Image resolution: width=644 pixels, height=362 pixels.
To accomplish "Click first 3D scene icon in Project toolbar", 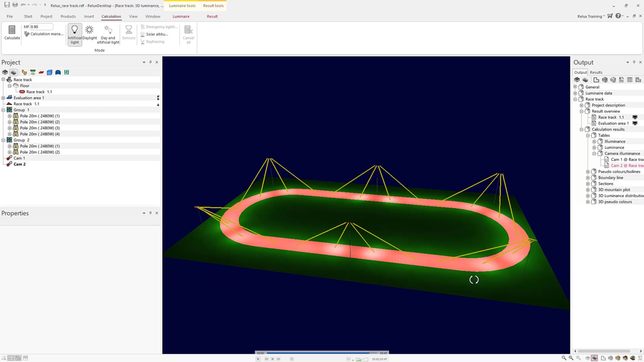I will coord(5,72).
